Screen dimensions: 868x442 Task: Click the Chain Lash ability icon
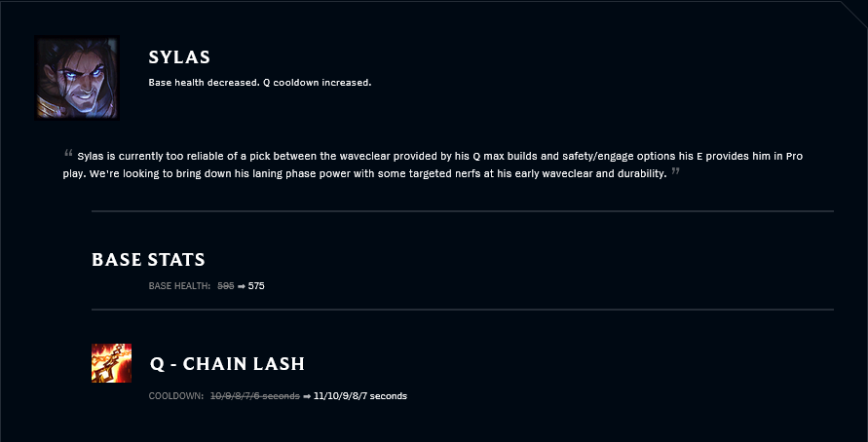(x=111, y=363)
